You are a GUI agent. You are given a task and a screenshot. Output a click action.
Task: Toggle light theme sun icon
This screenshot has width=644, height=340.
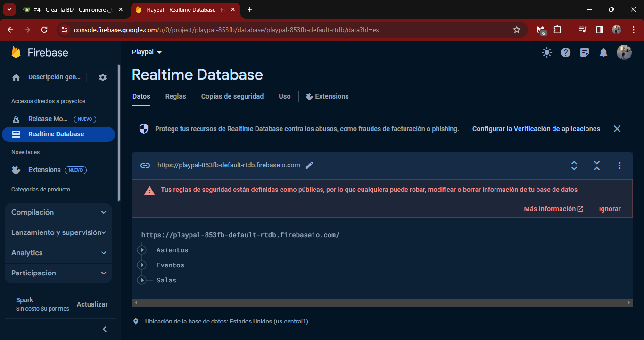click(x=547, y=52)
